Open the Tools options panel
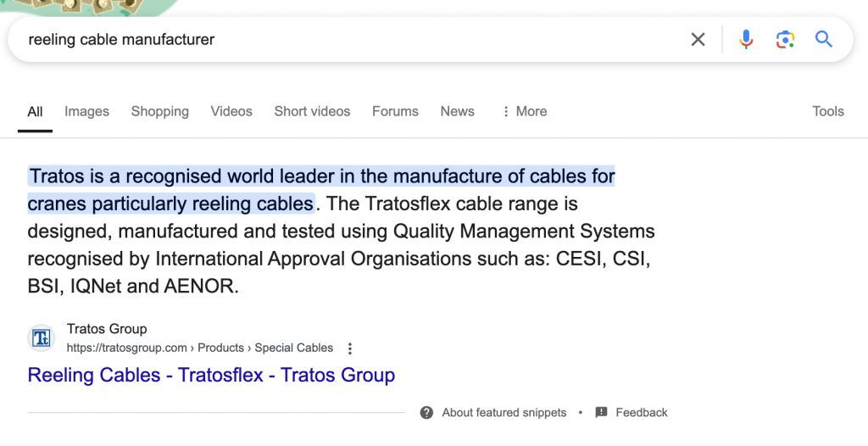This screenshot has height=446, width=868. 827,111
